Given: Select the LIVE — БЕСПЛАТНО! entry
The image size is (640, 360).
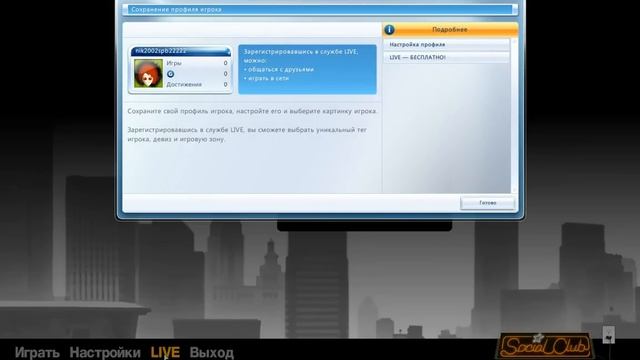Looking at the screenshot, I should tap(446, 58).
